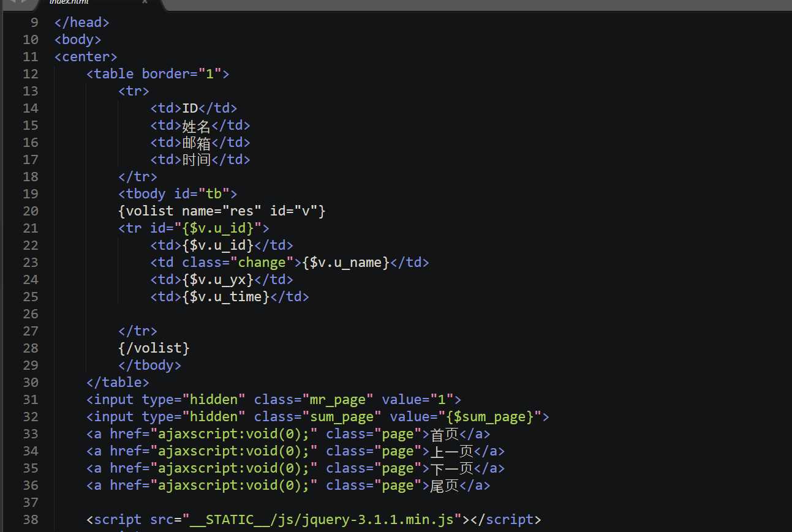Place cursor in the </head> closing tag
792x532 pixels.
tap(82, 23)
